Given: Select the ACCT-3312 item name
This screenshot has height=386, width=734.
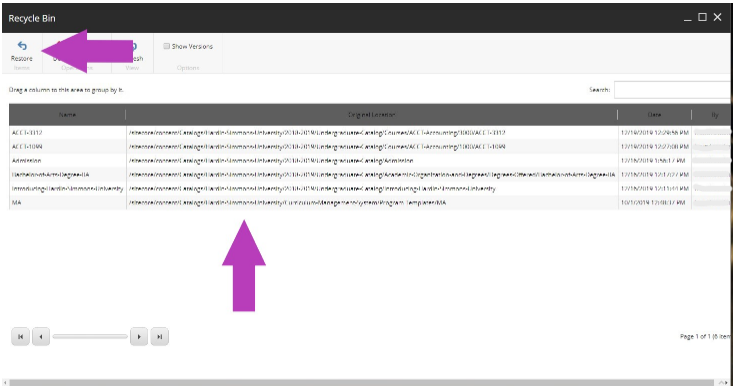Looking at the screenshot, I should coord(27,132).
